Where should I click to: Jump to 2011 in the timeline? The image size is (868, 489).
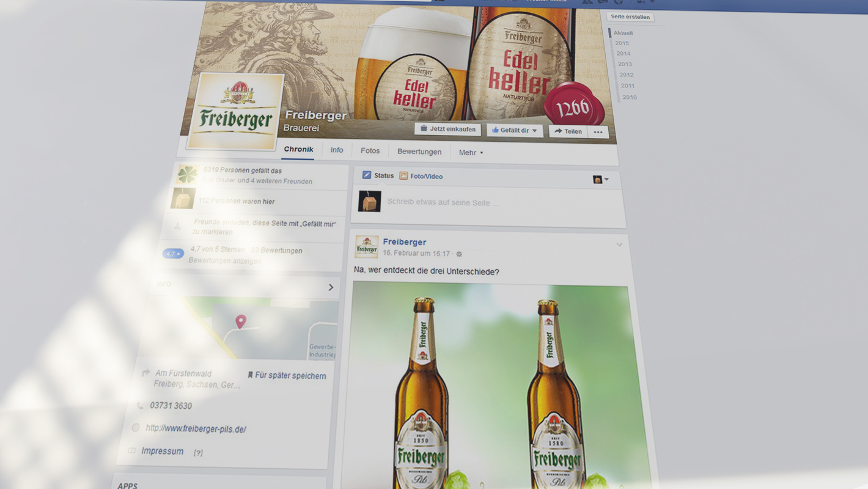coord(628,86)
